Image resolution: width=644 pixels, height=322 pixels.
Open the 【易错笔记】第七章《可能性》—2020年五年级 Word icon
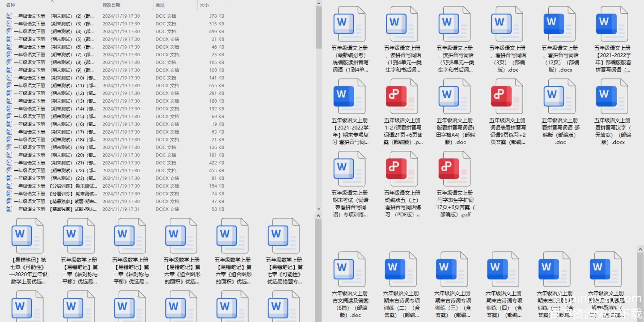point(27,236)
